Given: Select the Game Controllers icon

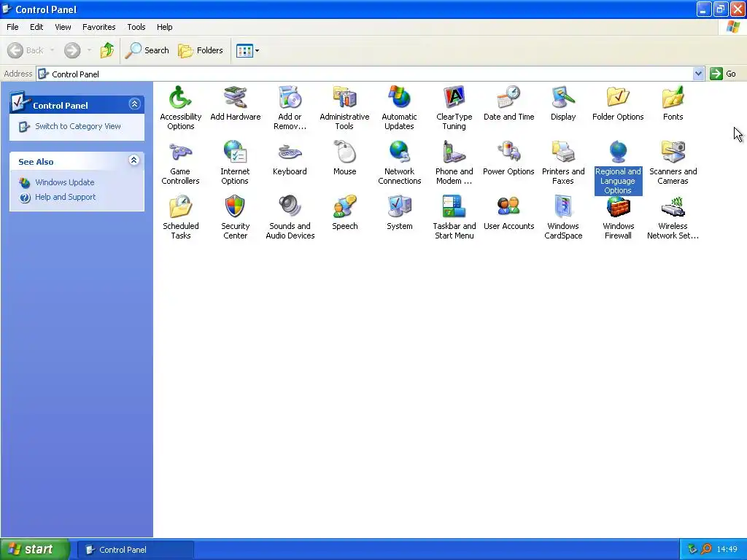Looking at the screenshot, I should 181,152.
